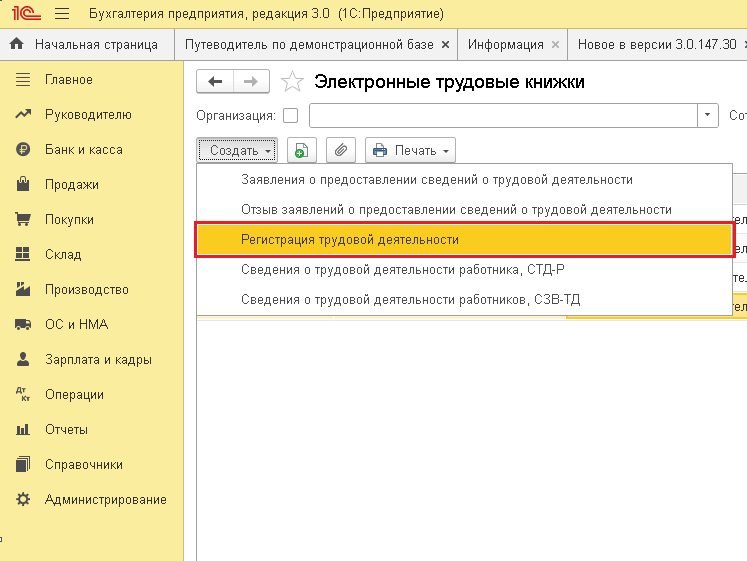Viewport: 747px width, 561px height.
Task: Click the create-document-with-plus icon
Action: (302, 151)
